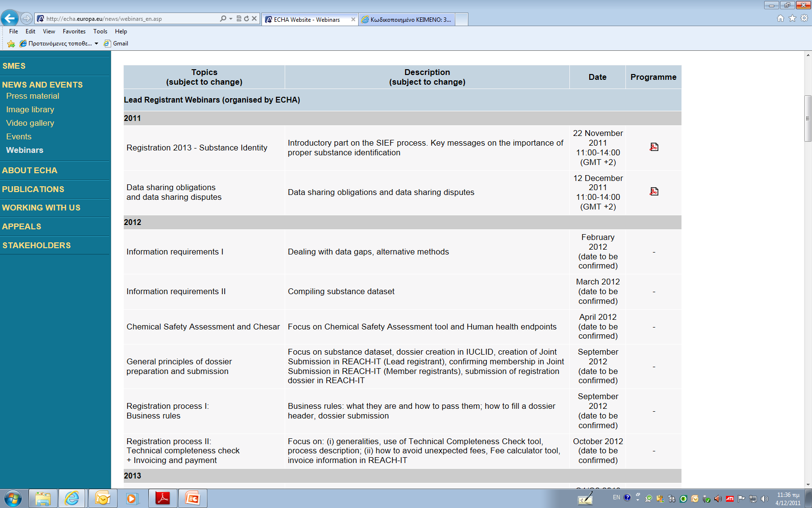Open the SMES sidebar section
Image resolution: width=812 pixels, height=508 pixels.
[14, 66]
